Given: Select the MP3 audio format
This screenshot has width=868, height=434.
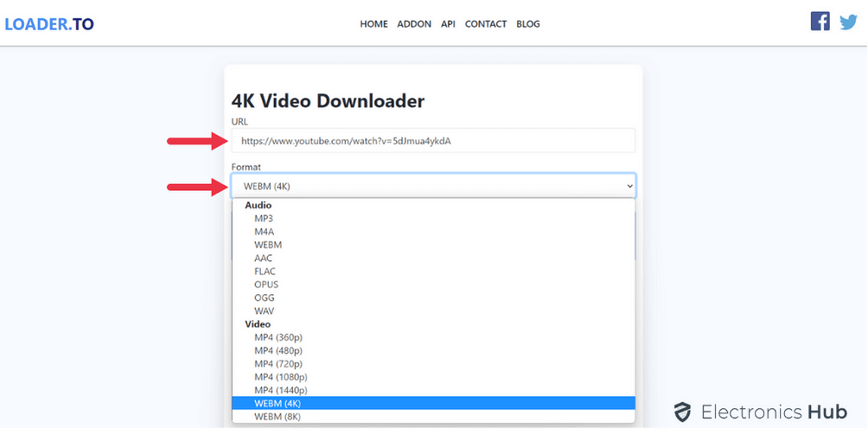Looking at the screenshot, I should coord(433,218).
